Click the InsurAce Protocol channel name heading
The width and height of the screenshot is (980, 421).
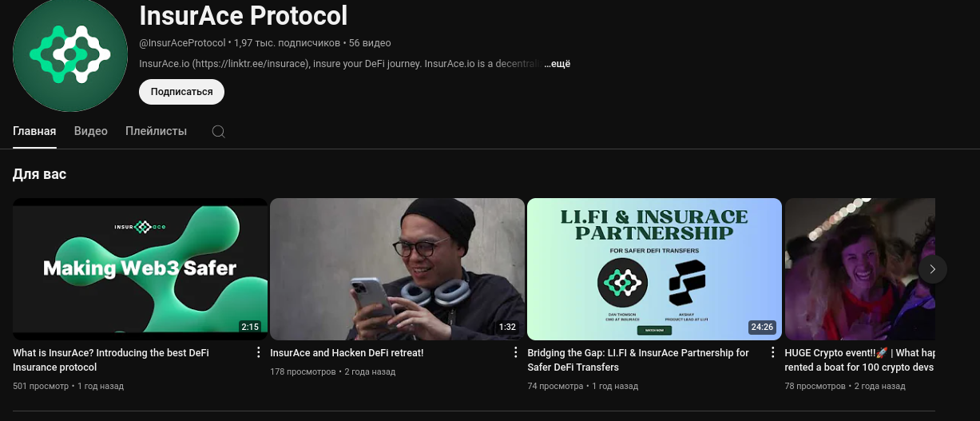click(244, 16)
